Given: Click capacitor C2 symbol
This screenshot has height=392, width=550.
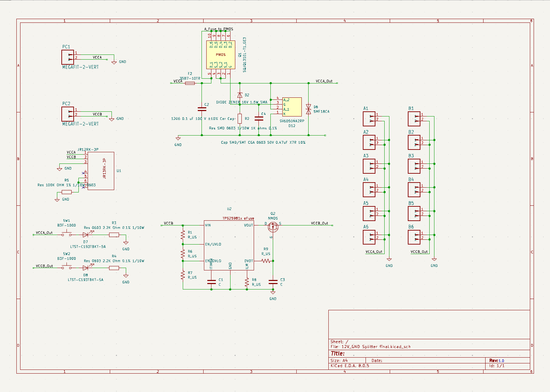Looking at the screenshot, I should 202,109.
